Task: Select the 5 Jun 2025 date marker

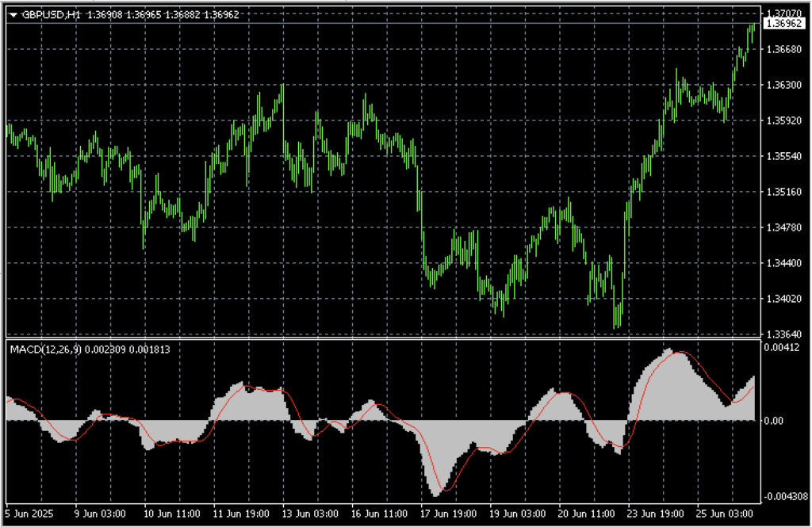Action: click(28, 512)
